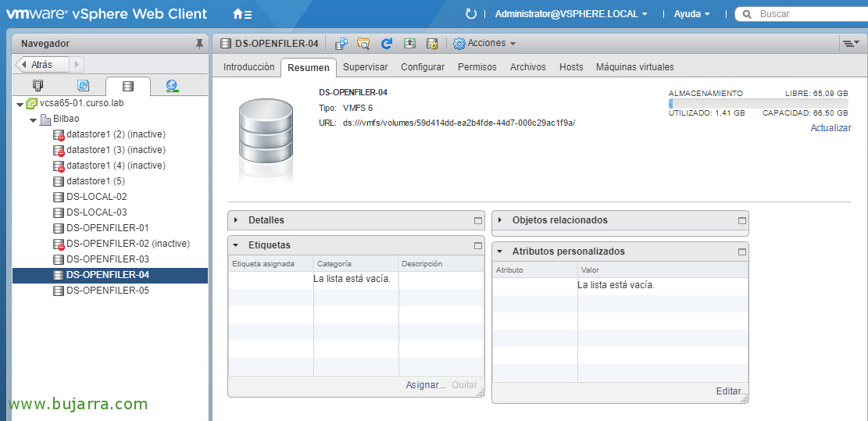Screen dimensions: 868x421
Task: Switch to the Hosts tab
Action: pyautogui.click(x=571, y=67)
